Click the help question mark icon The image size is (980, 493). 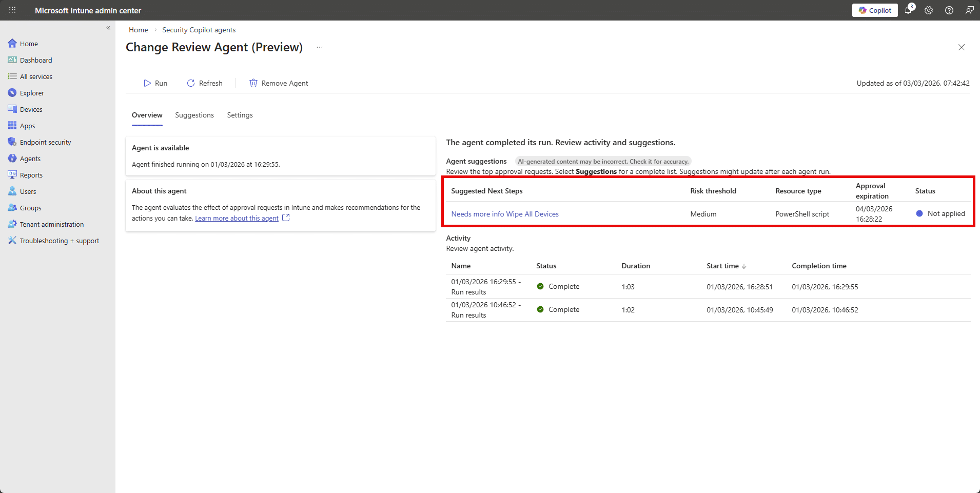coord(949,10)
